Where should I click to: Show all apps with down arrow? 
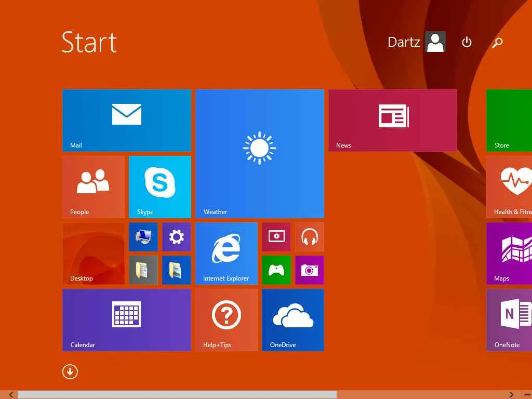tap(70, 371)
